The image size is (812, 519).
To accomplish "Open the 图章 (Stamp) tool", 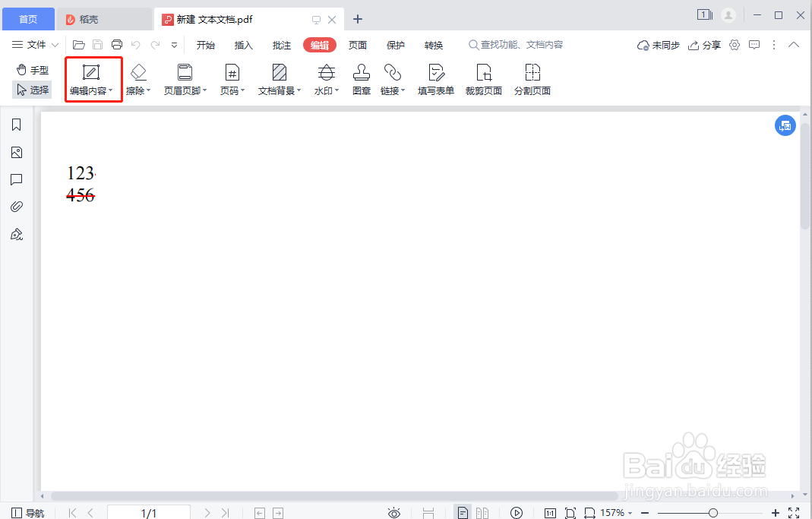I will (x=361, y=79).
